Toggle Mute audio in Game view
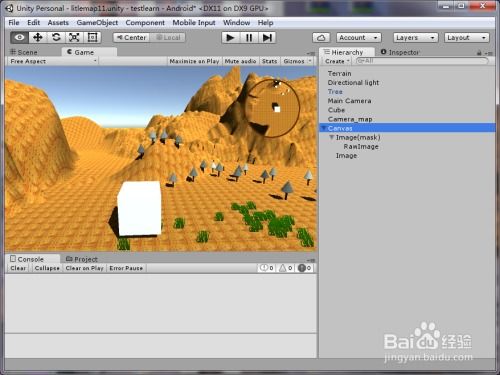The height and width of the screenshot is (375, 500). point(240,61)
